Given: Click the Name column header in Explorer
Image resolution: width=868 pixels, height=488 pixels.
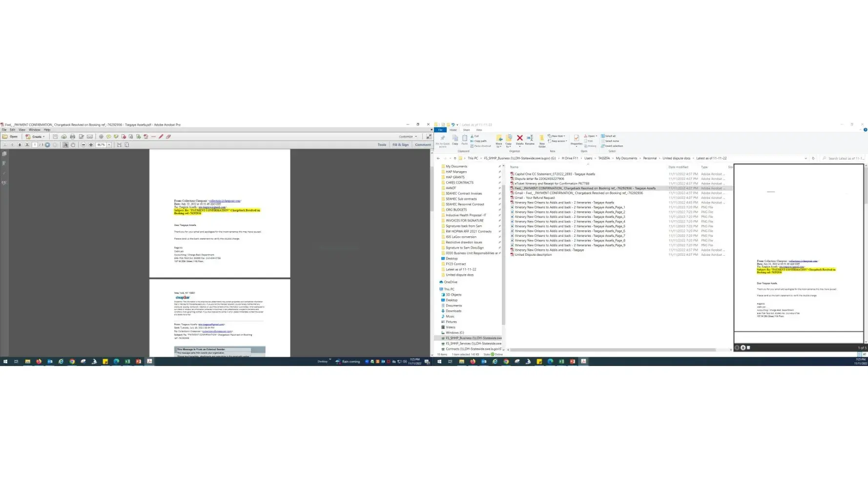Looking at the screenshot, I should [x=515, y=167].
